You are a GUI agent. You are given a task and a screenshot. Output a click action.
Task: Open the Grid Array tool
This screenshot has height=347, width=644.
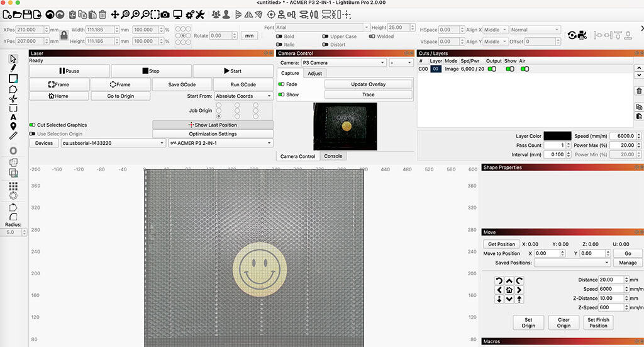(13, 186)
